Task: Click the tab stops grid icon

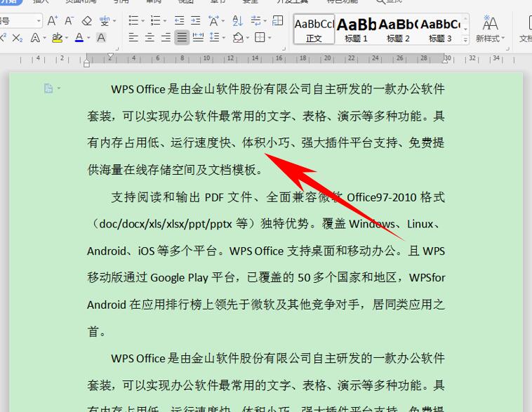Action: coord(277,20)
